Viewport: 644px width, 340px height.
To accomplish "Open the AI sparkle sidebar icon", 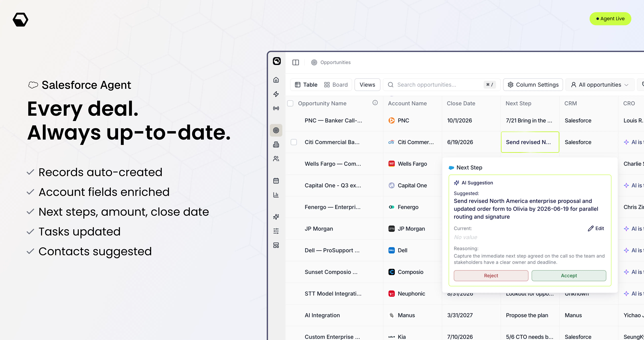I will coord(276,217).
